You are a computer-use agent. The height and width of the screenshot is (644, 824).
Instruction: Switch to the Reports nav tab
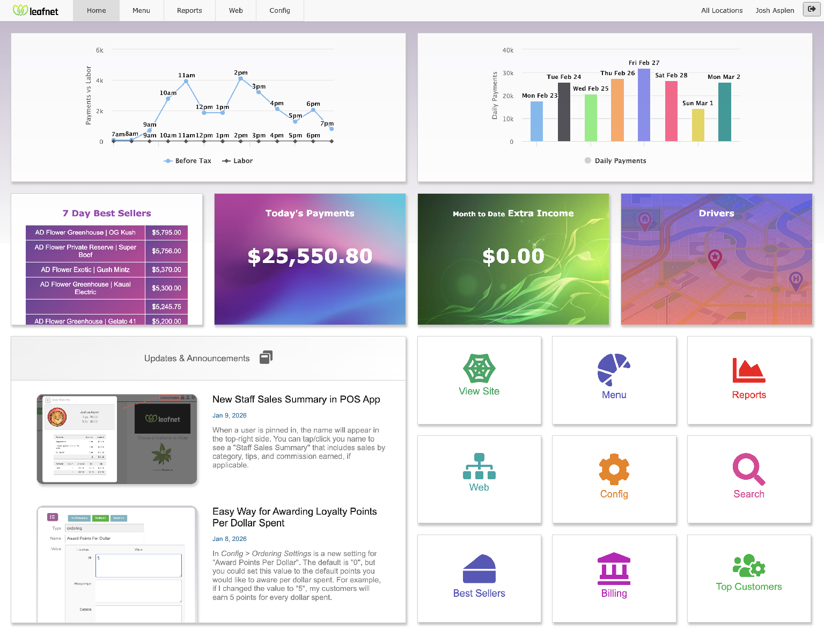coord(189,11)
